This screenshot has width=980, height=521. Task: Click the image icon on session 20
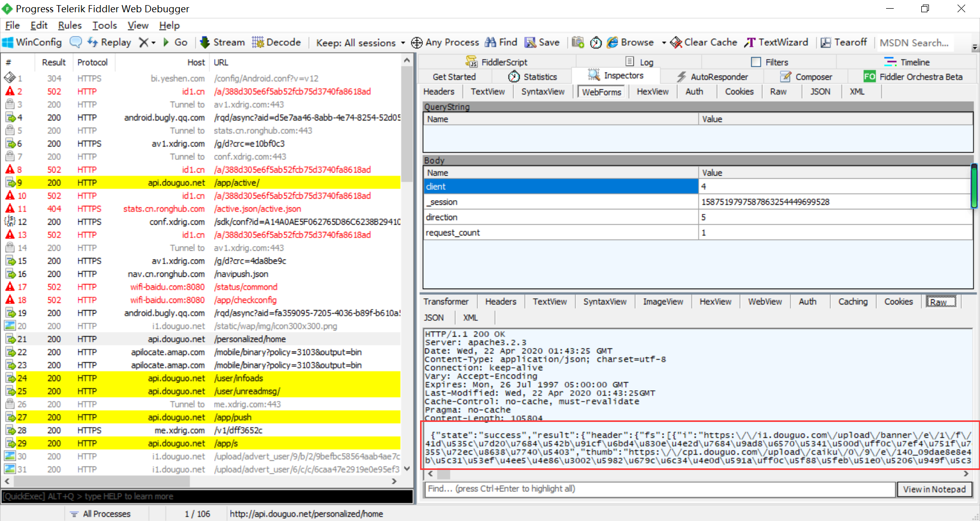tap(10, 326)
